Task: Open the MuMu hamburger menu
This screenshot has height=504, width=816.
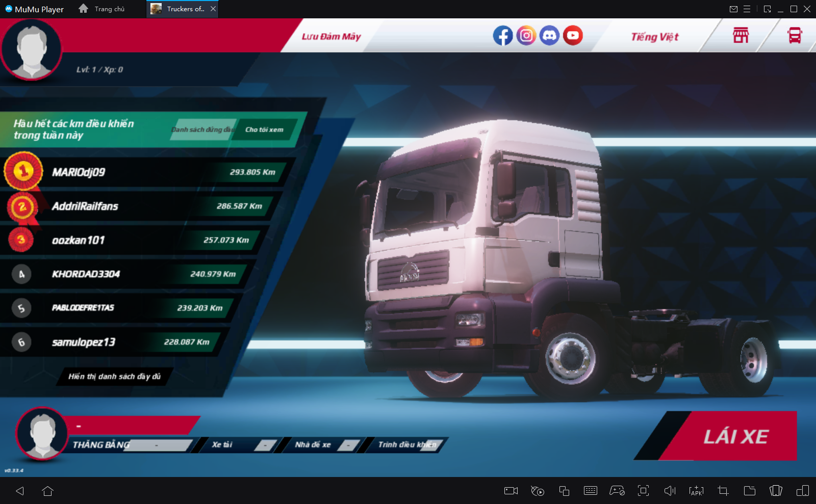Action: point(747,9)
